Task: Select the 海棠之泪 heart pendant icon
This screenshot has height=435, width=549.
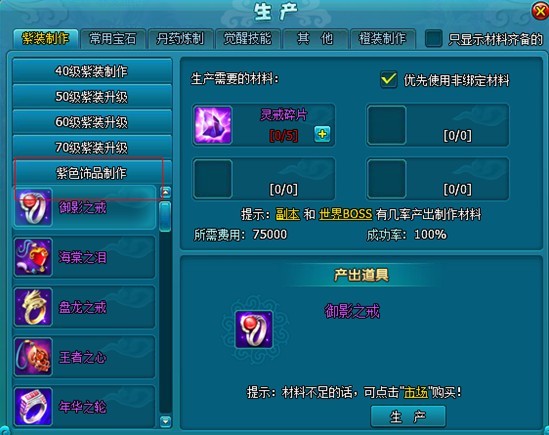Action: [33, 257]
